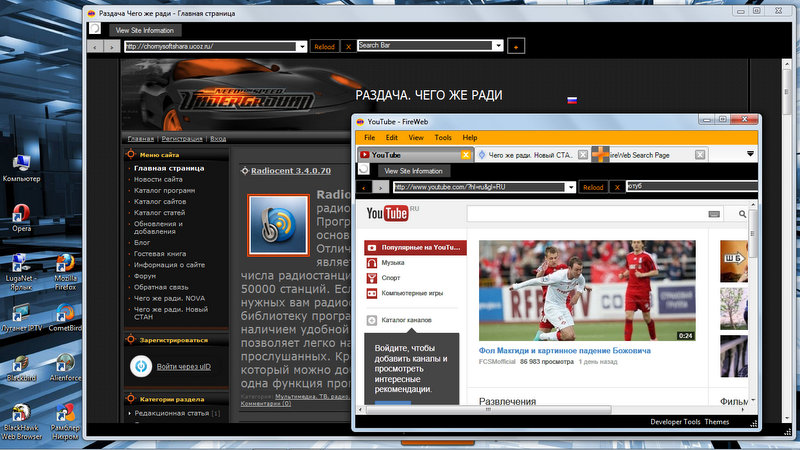The image size is (800, 450).
Task: Click the URL field in the background window
Action: [210, 46]
